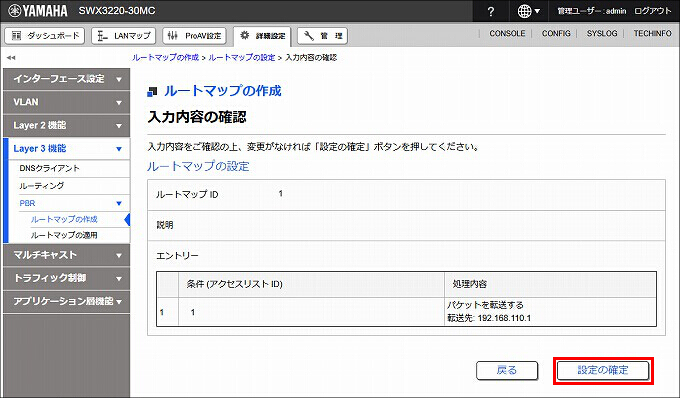Click the 説明 label

(165, 225)
